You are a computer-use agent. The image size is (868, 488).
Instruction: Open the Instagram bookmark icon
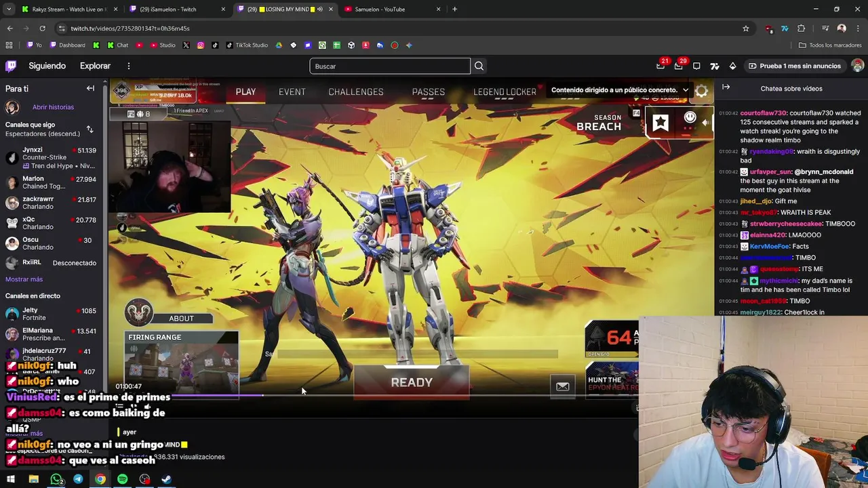pos(201,45)
